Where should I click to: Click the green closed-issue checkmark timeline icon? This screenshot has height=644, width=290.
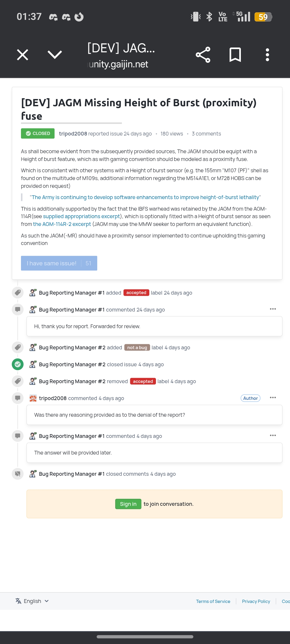pyautogui.click(x=18, y=364)
